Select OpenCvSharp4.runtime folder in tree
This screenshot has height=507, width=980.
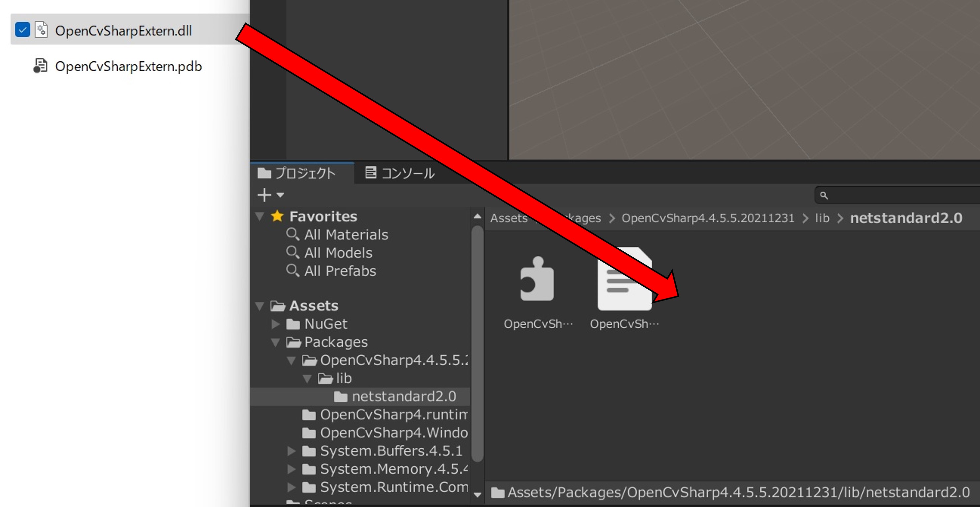[394, 415]
